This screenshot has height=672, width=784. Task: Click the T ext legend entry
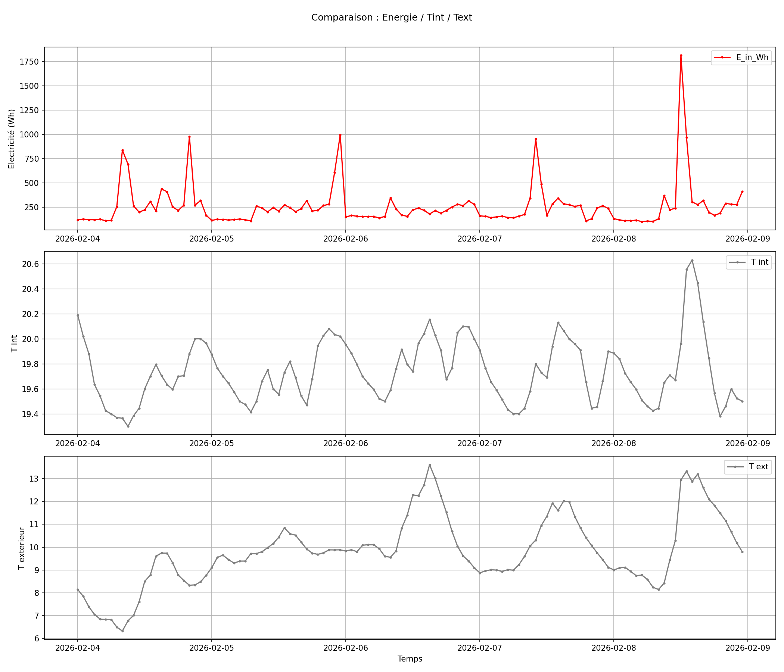click(758, 467)
